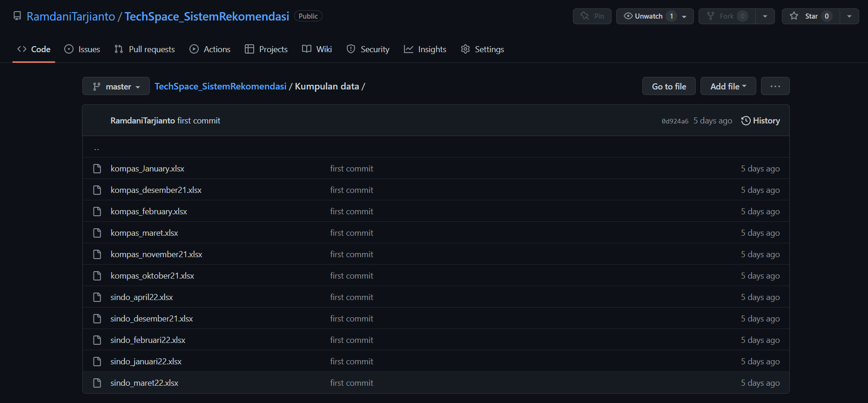
Task: Open first commit message on sindo_april22.xlsx row
Action: (x=352, y=297)
